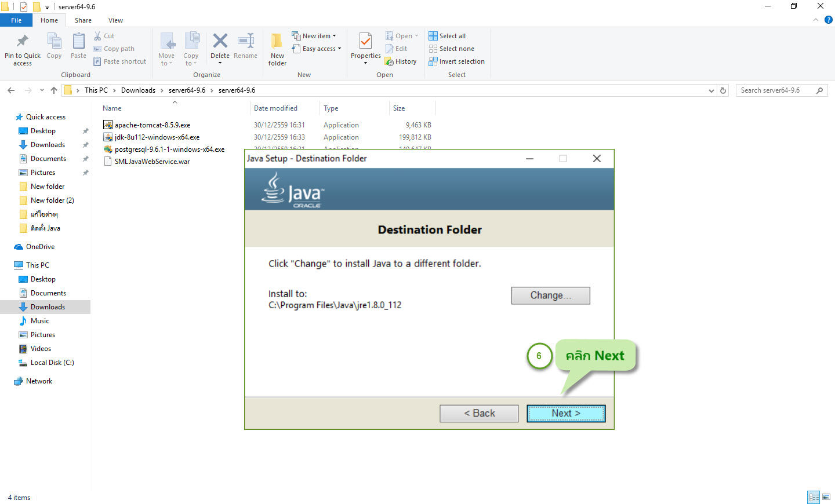This screenshot has height=504, width=835.
Task: Select jdk-8u112-windows-x64.exe file
Action: 157,137
